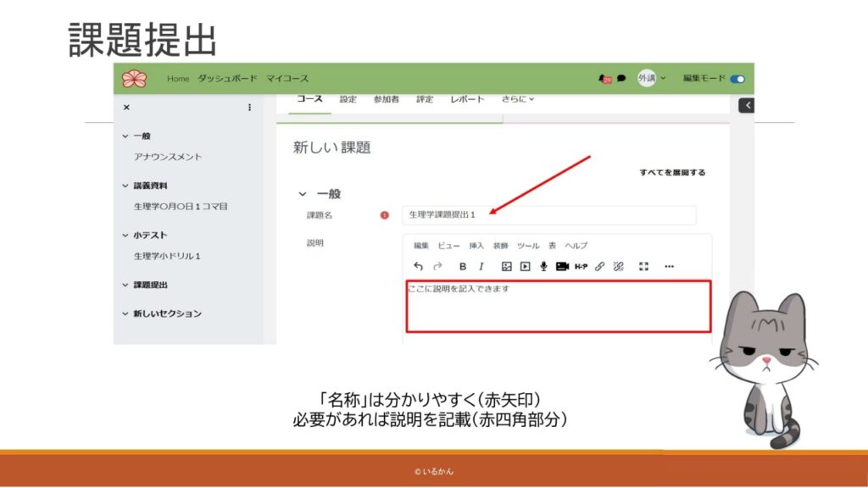Click the italic formatting icon
This screenshot has width=868, height=488.
tap(481, 266)
